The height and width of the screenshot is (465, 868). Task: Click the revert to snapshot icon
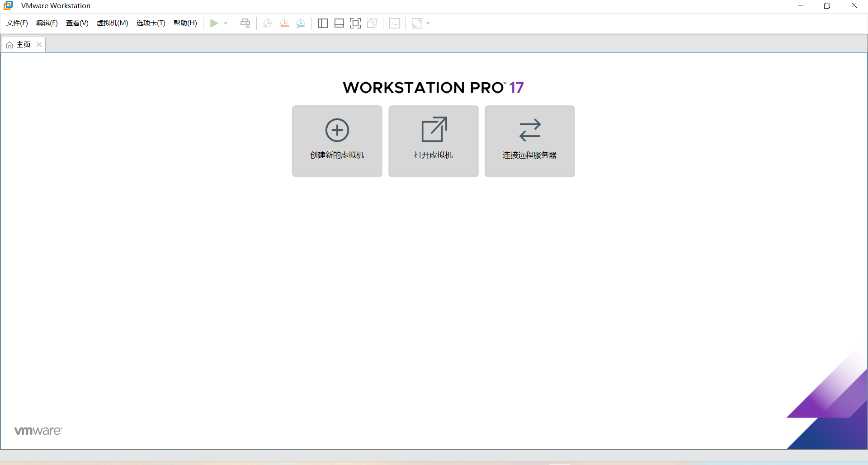click(284, 23)
